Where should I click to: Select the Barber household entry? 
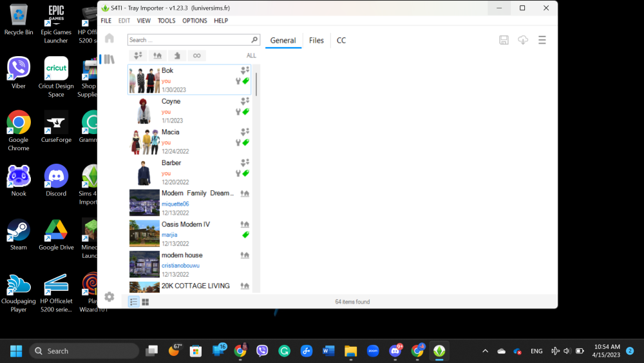point(189,172)
